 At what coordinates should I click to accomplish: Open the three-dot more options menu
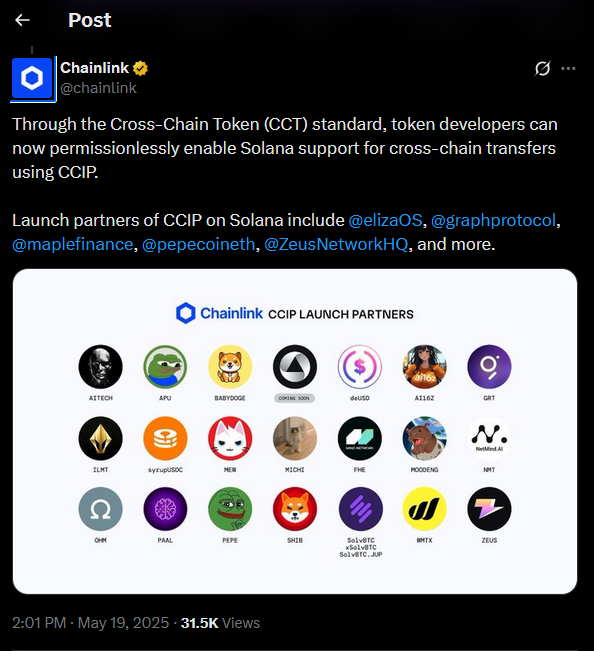click(568, 69)
